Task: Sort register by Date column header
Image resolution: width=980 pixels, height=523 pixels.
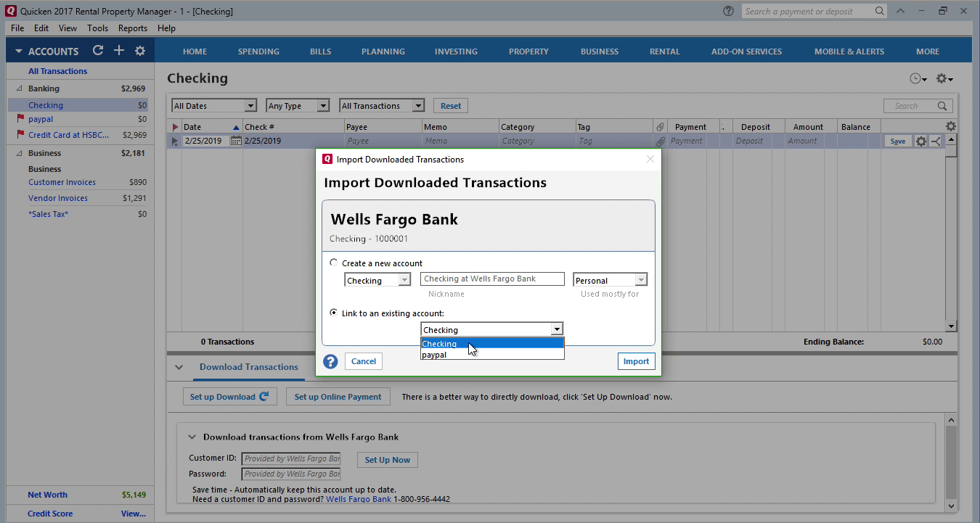Action: (211, 127)
